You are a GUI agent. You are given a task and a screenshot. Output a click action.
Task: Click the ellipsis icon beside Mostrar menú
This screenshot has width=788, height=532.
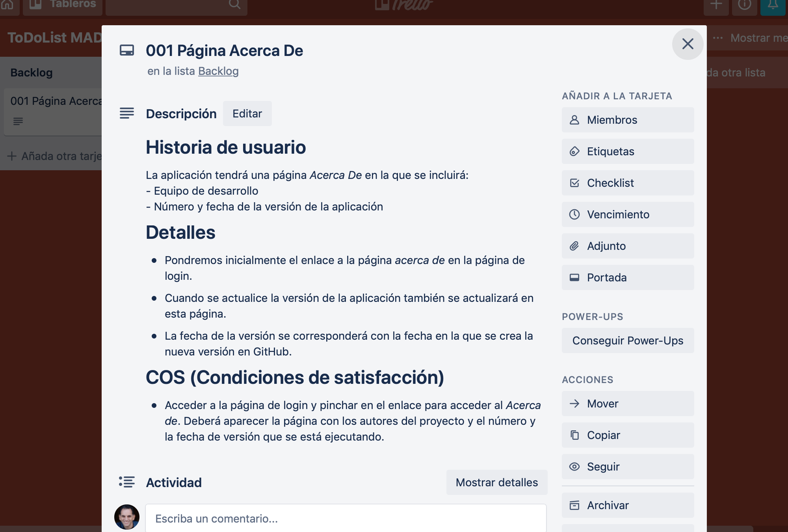tap(718, 38)
